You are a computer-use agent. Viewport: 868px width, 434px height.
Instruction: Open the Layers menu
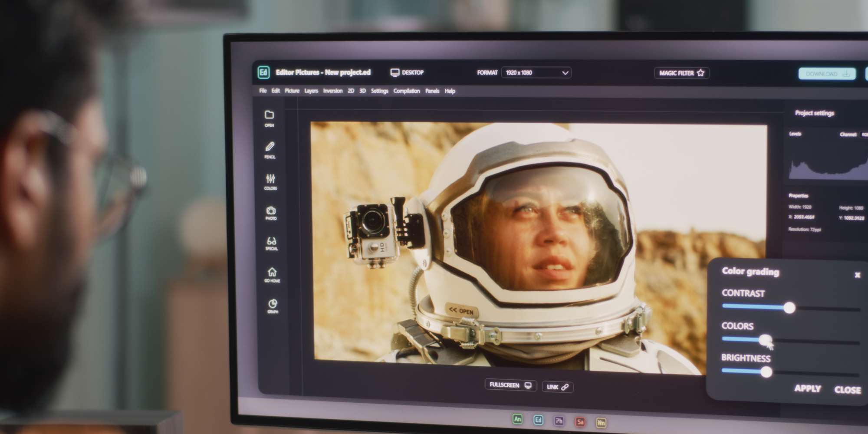pyautogui.click(x=311, y=91)
